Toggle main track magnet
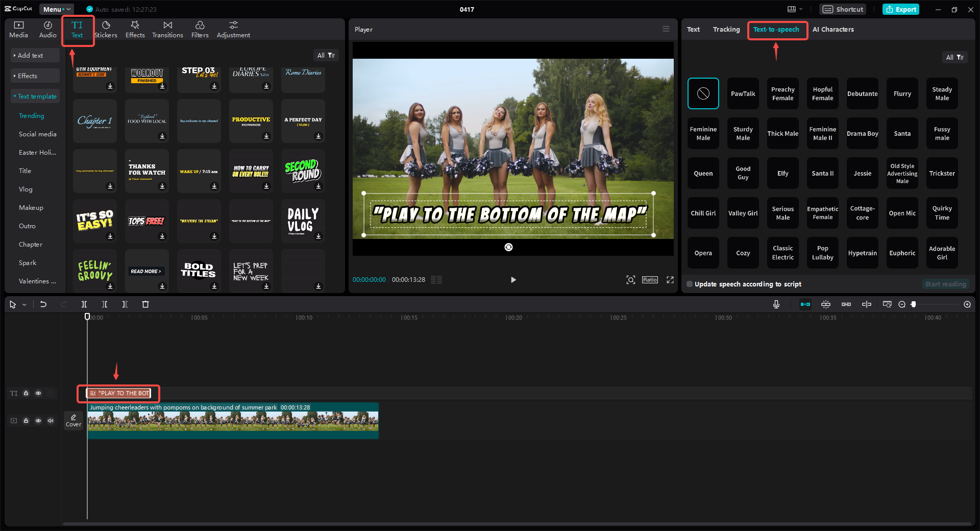This screenshot has width=980, height=531. coord(805,304)
